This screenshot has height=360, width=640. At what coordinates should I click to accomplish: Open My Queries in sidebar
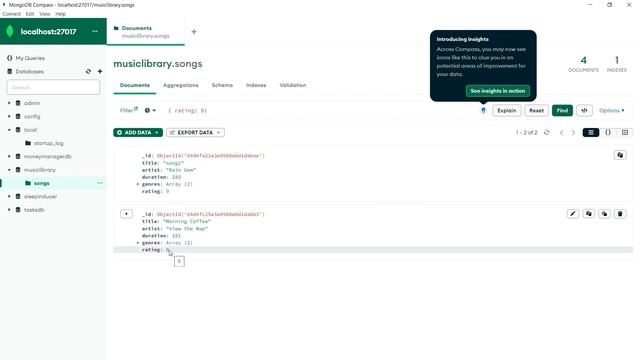(30, 58)
